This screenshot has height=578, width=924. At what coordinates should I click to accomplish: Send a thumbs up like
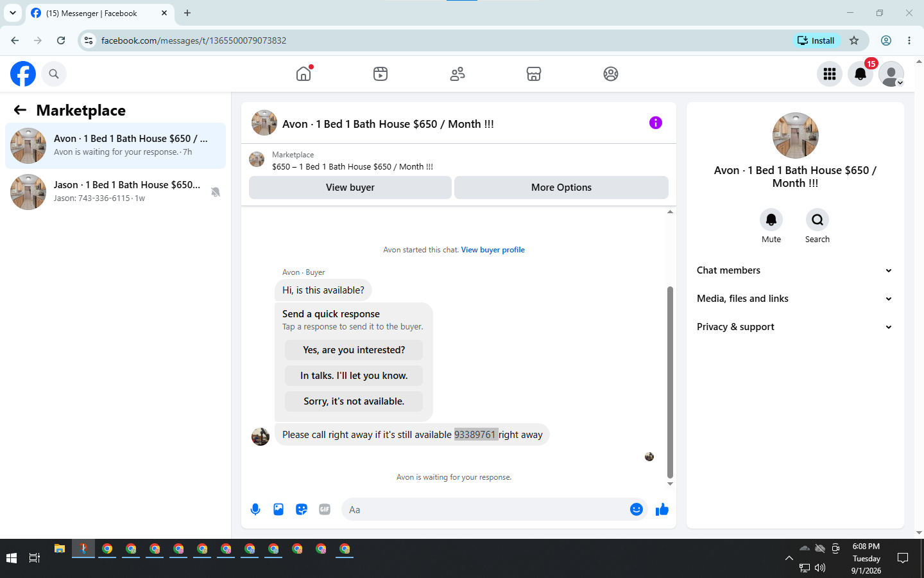click(x=662, y=509)
